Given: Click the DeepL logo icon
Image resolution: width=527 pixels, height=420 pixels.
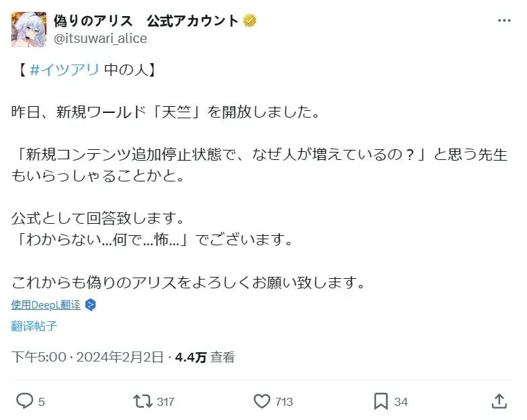Looking at the screenshot, I should [91, 304].
